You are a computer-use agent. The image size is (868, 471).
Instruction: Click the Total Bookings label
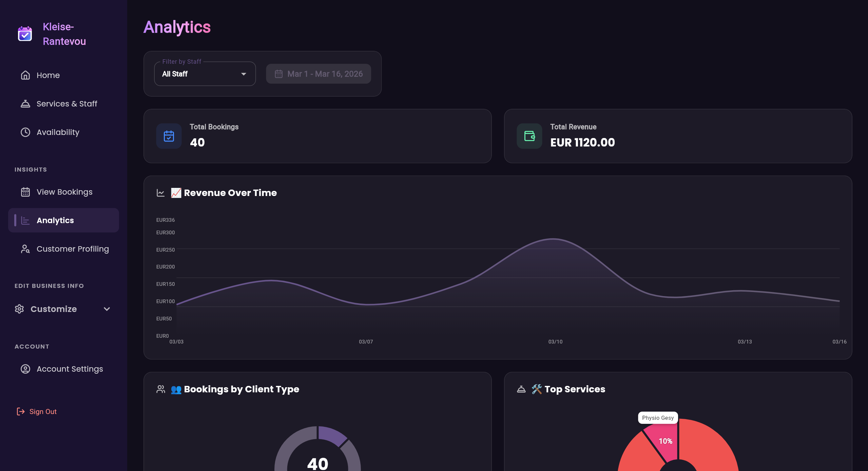[x=214, y=127]
